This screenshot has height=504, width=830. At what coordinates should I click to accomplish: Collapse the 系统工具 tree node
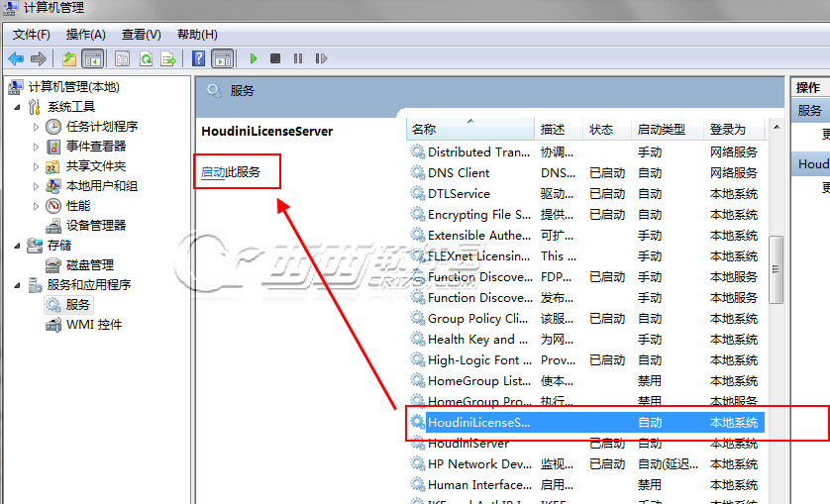pos(18,107)
